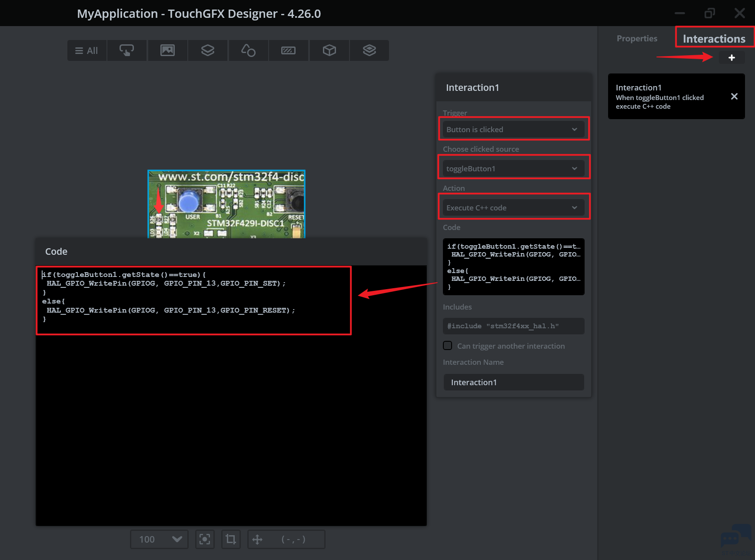Select the stacked-layers Containers widget icon
This screenshot has height=560, width=755.
[208, 50]
